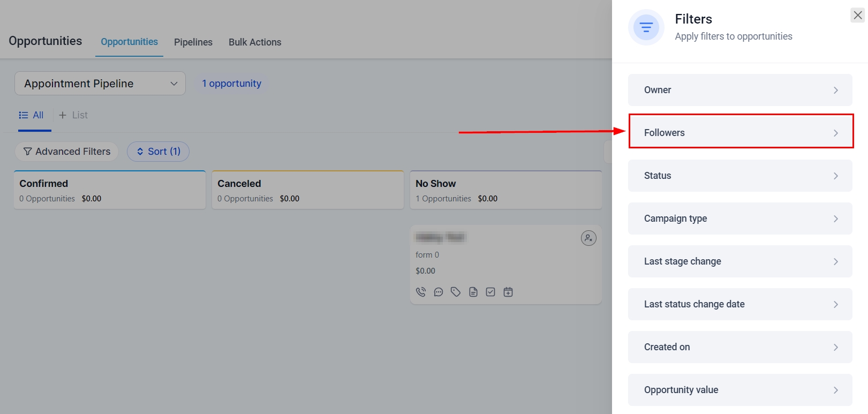Click the task checkmark icon on the card
This screenshot has width=868, height=414.
(490, 292)
